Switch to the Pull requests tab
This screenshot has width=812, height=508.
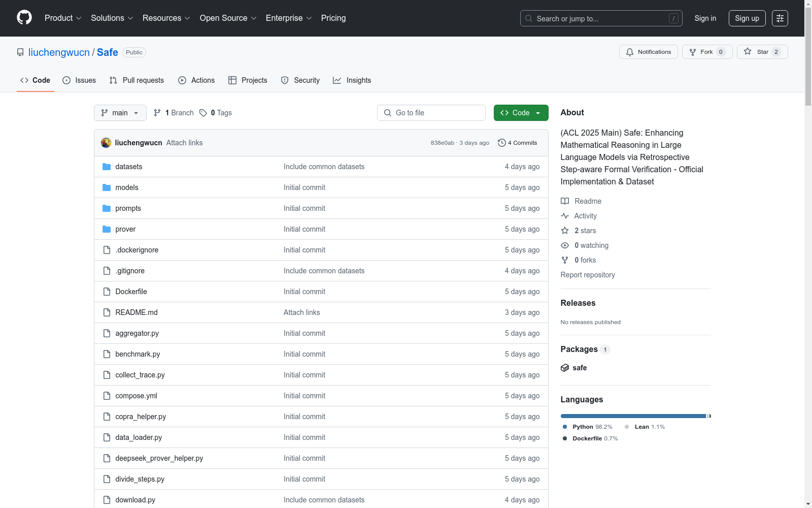(x=137, y=80)
